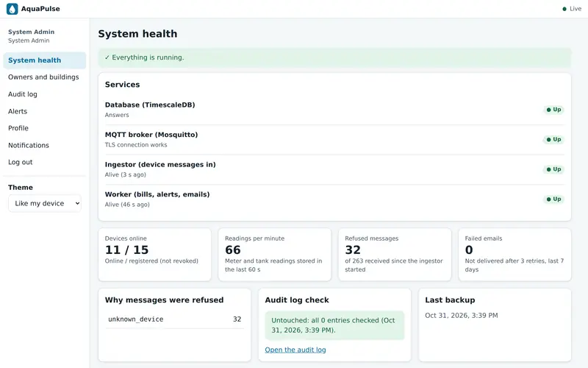Click the AquaPulse water drop logo
Viewport: 588px width, 368px height.
[12, 9]
